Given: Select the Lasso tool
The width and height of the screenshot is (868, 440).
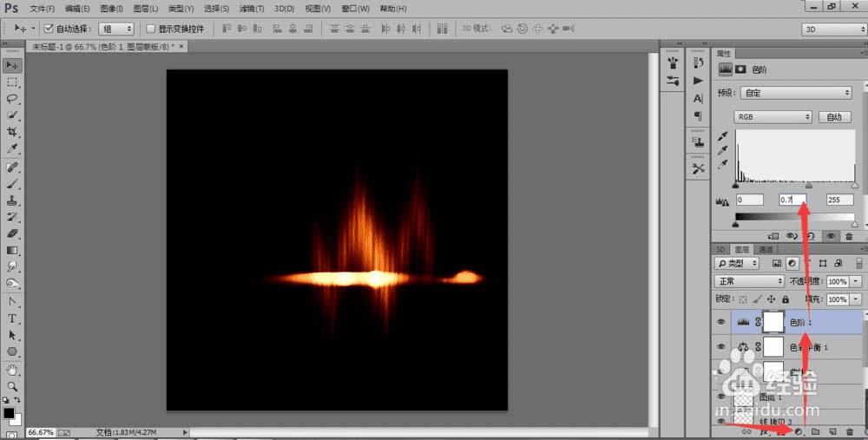Looking at the screenshot, I should (11, 99).
